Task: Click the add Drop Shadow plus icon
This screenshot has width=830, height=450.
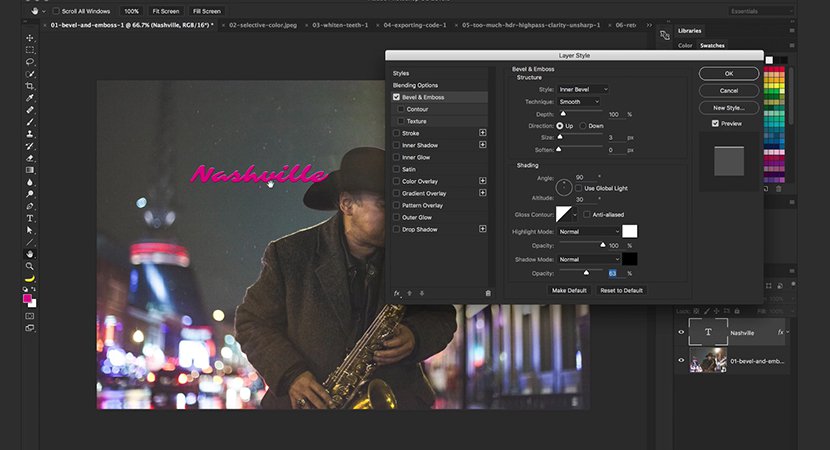Action: tap(483, 229)
